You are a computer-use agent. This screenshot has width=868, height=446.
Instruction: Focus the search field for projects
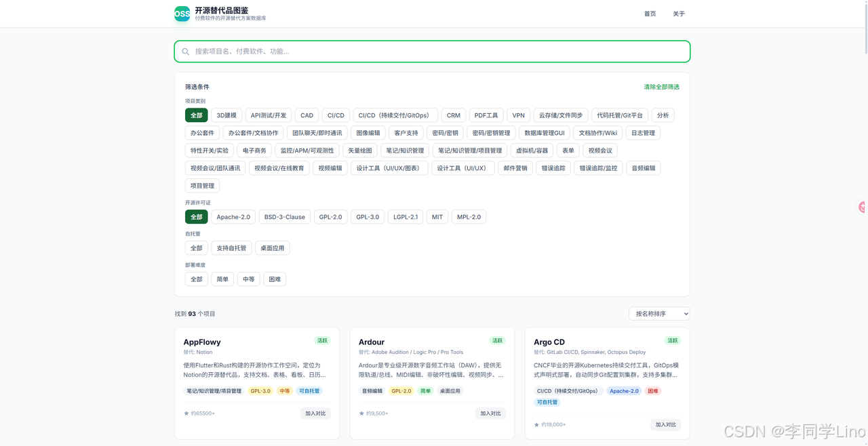[x=432, y=52]
